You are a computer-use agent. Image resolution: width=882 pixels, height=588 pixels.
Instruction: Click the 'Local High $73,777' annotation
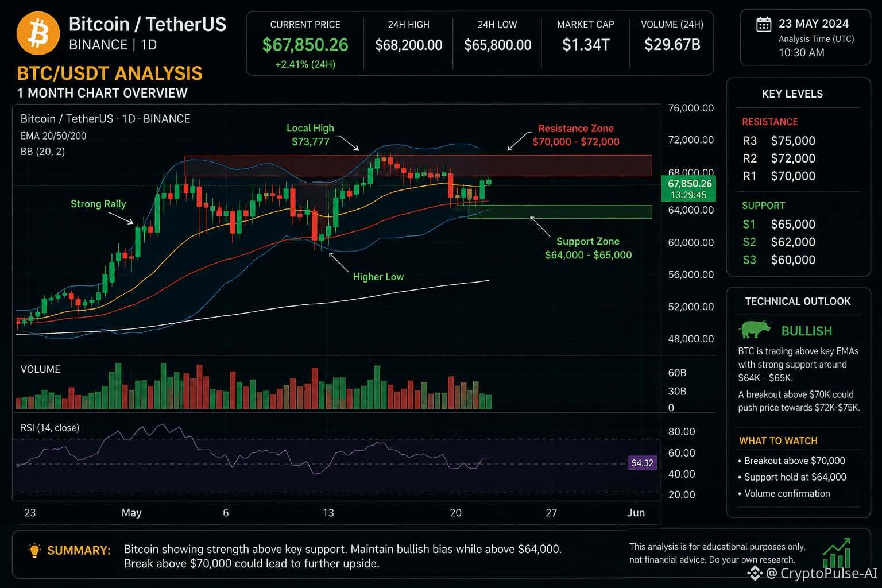coord(310,135)
